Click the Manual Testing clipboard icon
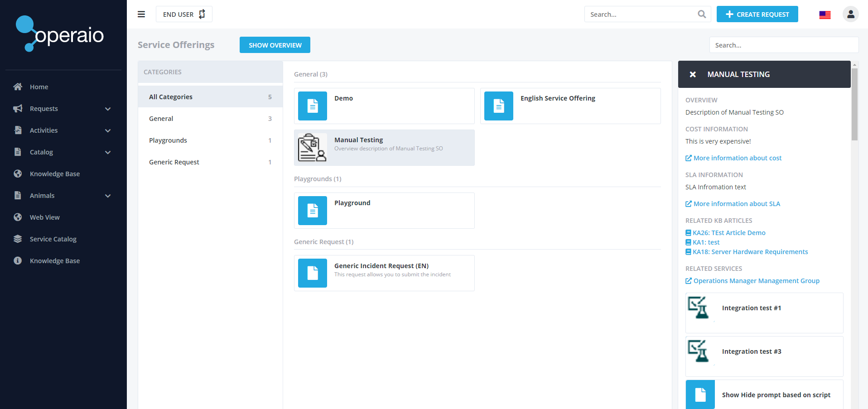Screen dimensions: 868x409 point(312,148)
